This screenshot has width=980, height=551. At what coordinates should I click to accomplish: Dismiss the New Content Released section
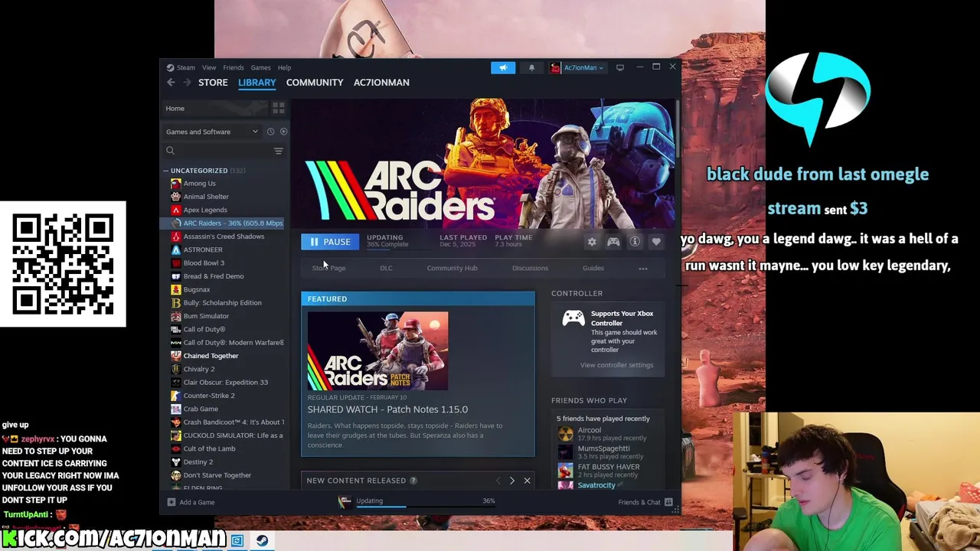coord(527,481)
